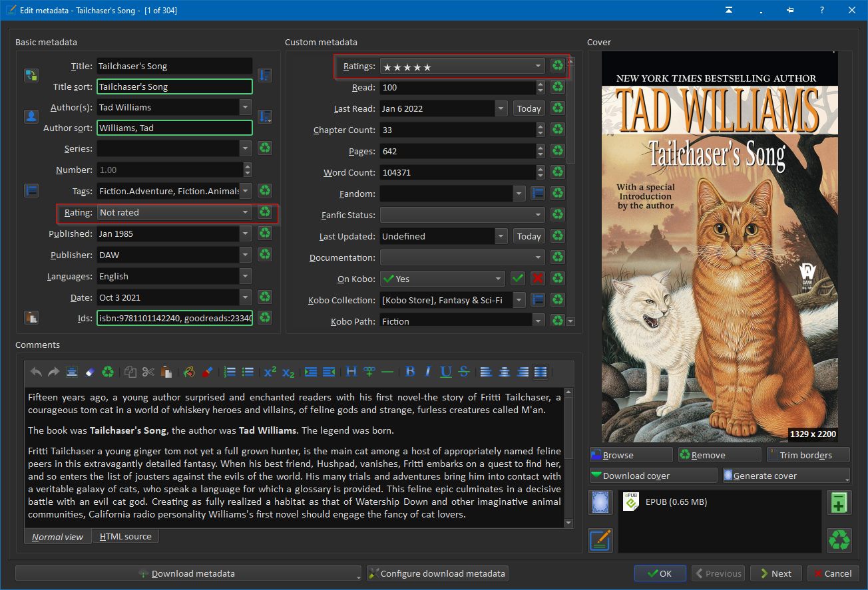Go to the Next book
868x590 pixels.
776,573
